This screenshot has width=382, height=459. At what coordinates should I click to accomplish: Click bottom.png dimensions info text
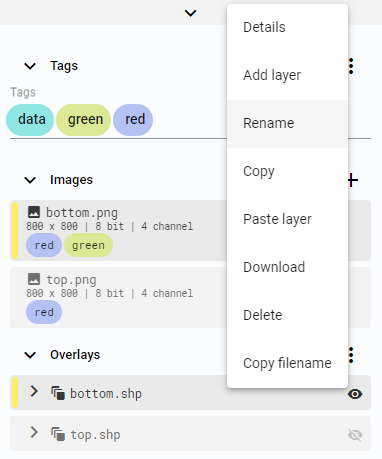point(110,226)
